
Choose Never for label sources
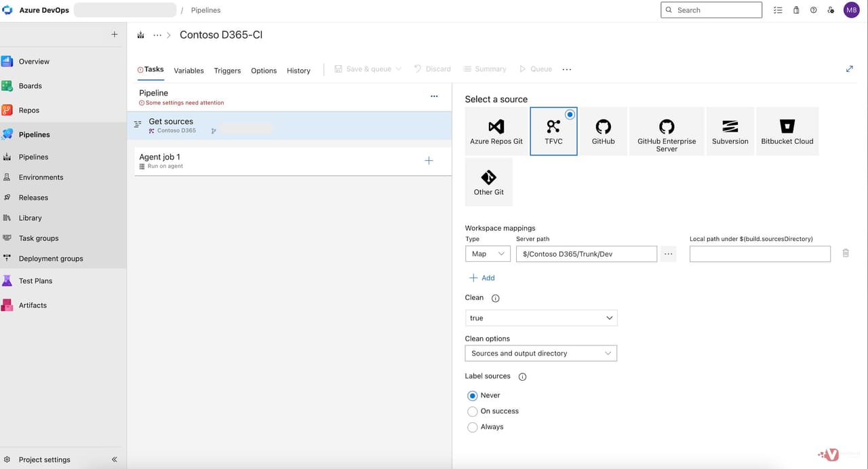coord(473,396)
